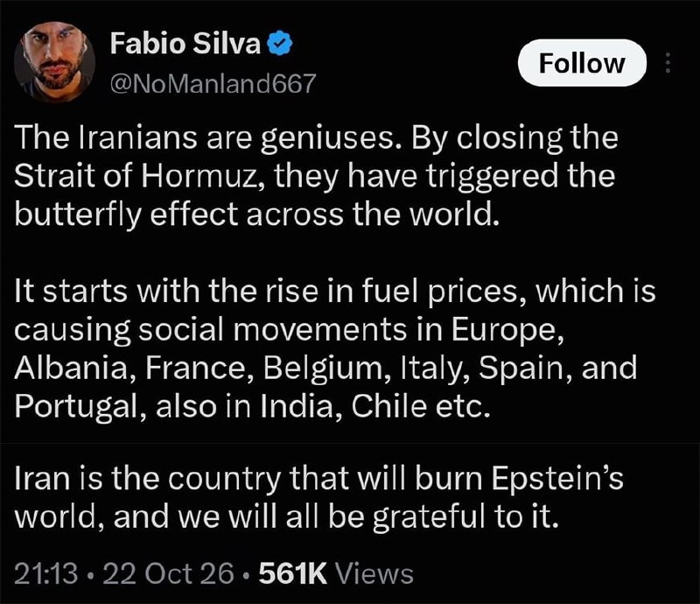Open the @NoManland667 handle link
This screenshot has height=604, width=700.
click(213, 83)
